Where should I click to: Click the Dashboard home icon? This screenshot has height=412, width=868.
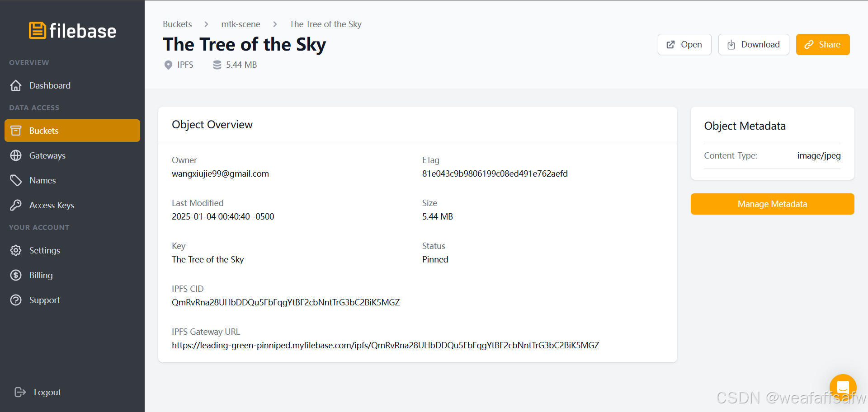click(16, 85)
